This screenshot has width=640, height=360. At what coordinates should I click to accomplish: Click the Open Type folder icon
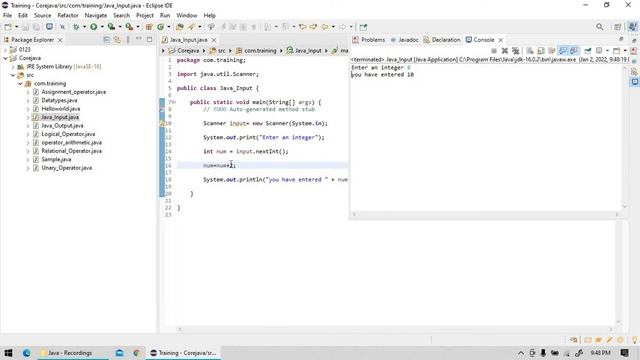coord(180,27)
